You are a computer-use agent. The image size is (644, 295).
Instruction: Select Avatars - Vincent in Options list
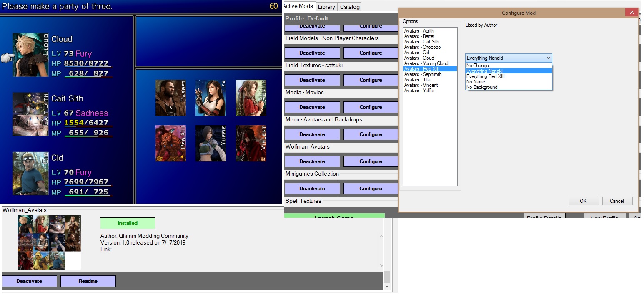tap(430, 85)
